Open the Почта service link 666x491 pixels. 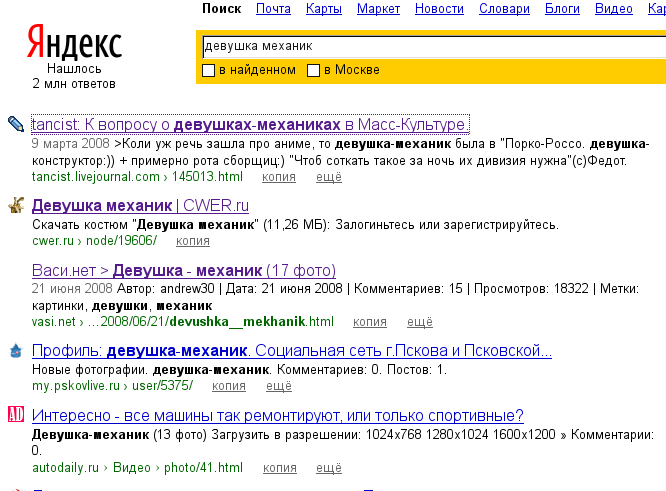pos(273,8)
